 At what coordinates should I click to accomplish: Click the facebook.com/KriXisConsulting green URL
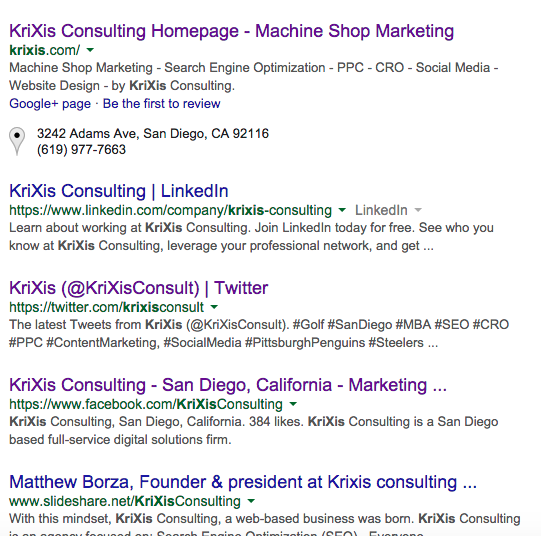click(x=146, y=404)
